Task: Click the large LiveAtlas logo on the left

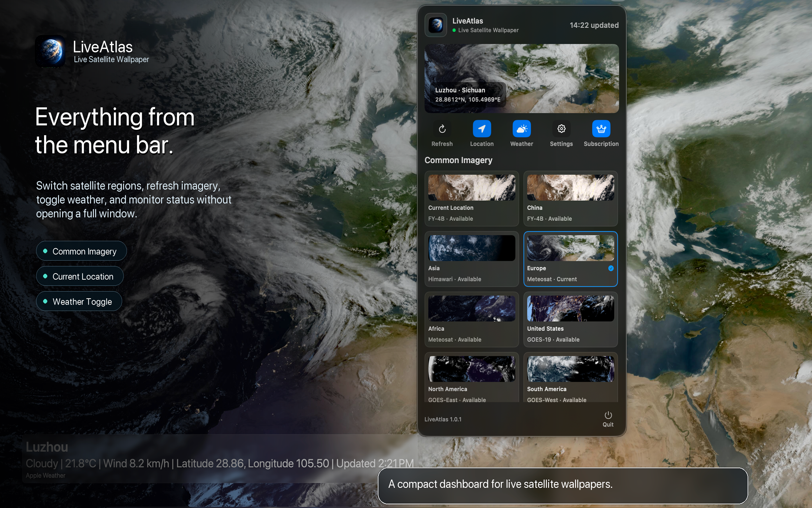Action: tap(50, 51)
